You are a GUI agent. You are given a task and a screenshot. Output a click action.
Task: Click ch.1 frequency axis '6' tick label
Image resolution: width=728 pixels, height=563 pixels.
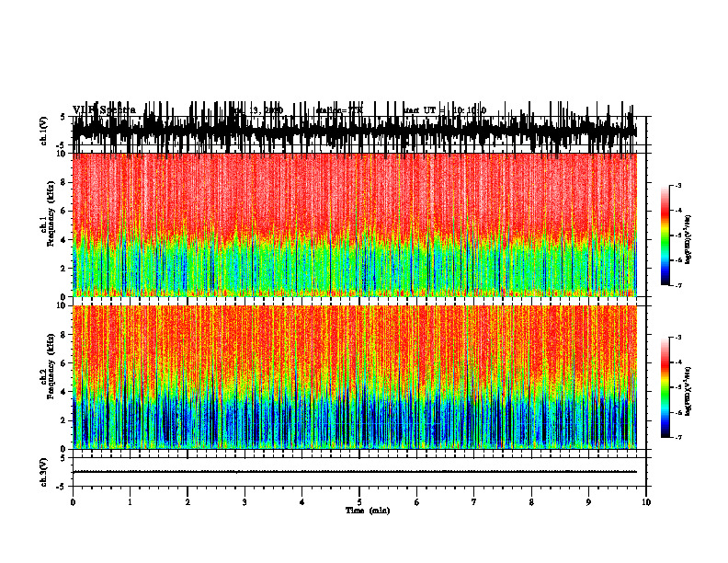(63, 211)
